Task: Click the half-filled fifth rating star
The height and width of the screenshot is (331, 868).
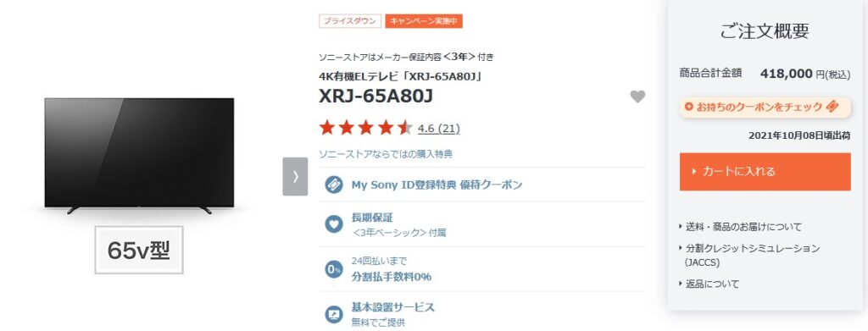Action: pyautogui.click(x=405, y=128)
